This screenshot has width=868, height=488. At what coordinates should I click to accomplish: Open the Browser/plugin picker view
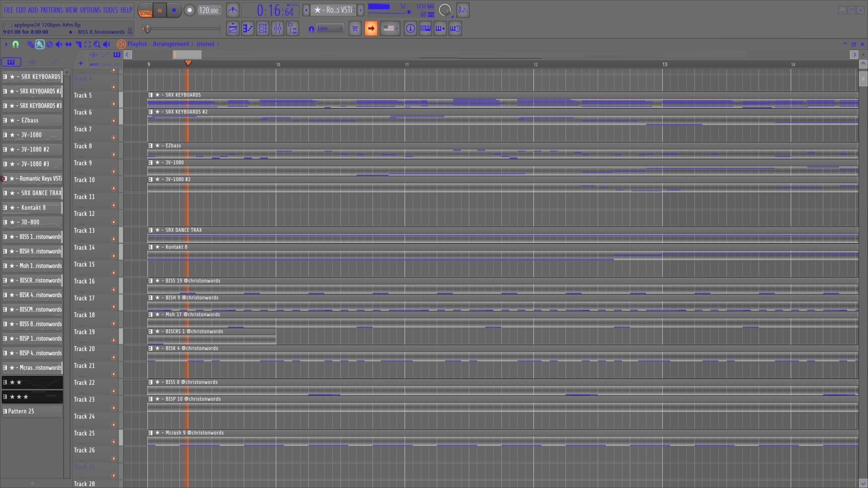(x=292, y=29)
